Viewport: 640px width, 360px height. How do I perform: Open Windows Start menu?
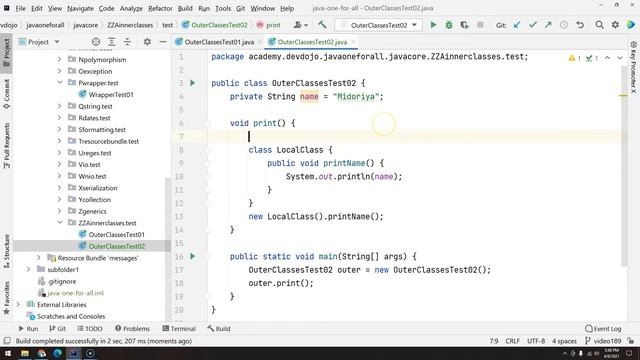point(8,353)
